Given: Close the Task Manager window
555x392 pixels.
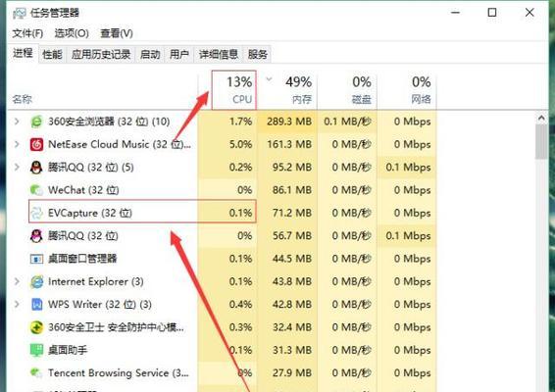Looking at the screenshot, I should (530, 13).
